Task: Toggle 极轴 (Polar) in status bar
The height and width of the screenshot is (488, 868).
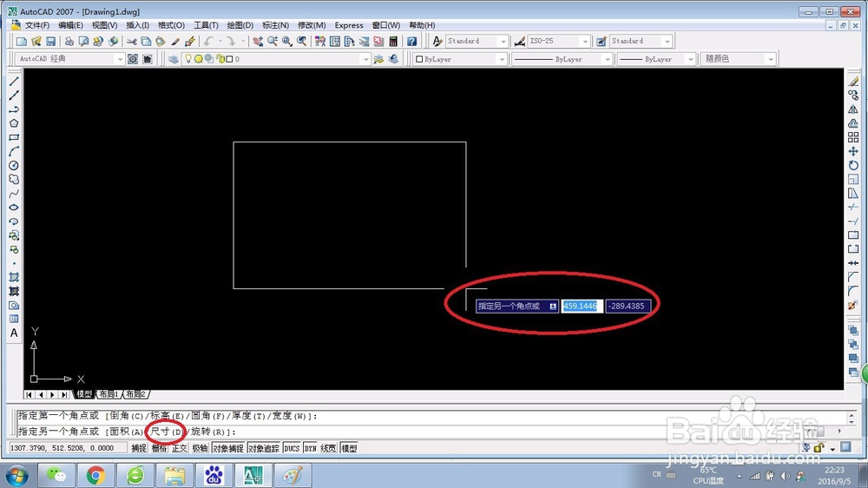Action: (200, 448)
